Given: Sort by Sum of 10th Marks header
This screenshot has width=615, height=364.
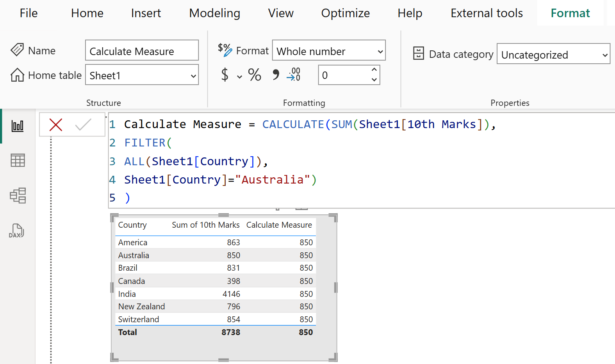Looking at the screenshot, I should coord(205,225).
